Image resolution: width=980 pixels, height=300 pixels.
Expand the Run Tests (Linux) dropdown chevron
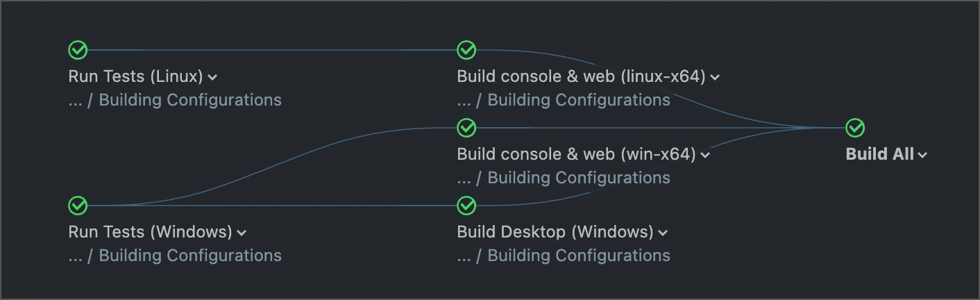[212, 77]
